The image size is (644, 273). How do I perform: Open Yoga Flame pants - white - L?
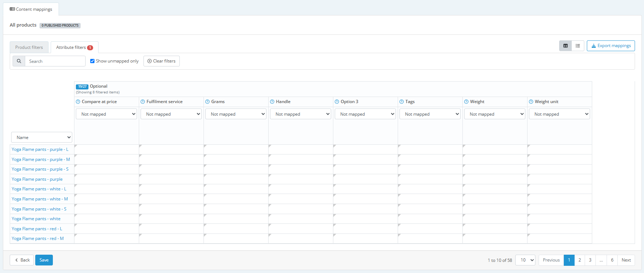(39, 189)
